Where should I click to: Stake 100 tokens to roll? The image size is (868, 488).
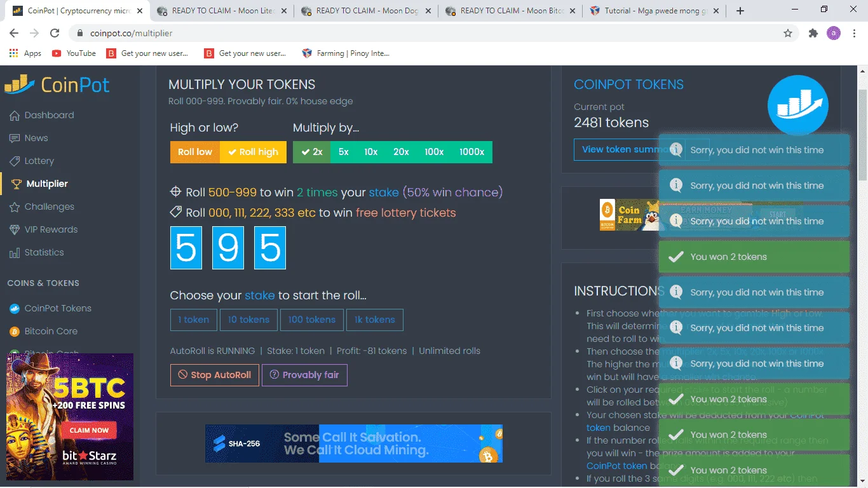tap(312, 320)
